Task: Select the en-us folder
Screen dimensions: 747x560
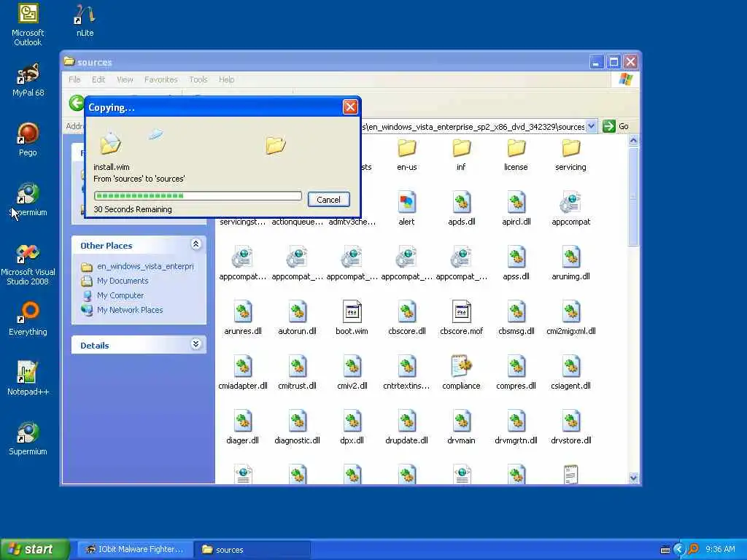Action: coord(407,155)
